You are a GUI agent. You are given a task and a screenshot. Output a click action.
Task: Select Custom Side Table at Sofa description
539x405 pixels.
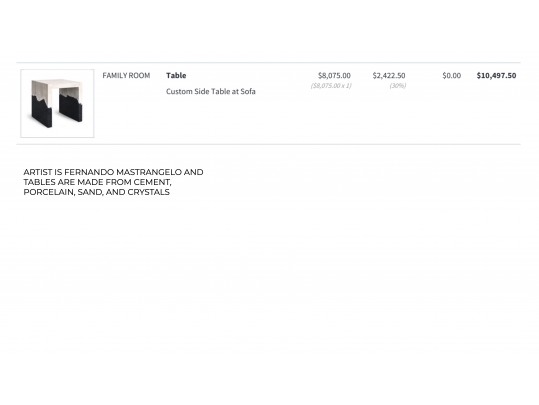[x=211, y=91]
